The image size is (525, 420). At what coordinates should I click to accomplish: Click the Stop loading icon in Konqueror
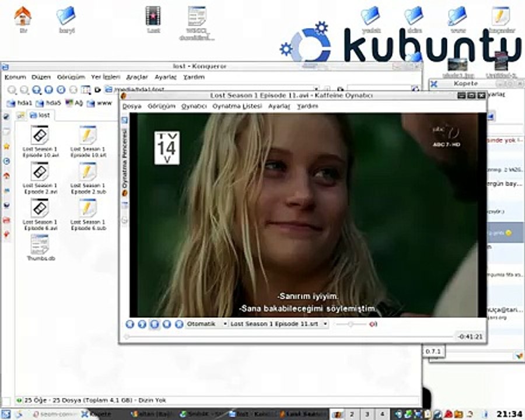[x=73, y=90]
